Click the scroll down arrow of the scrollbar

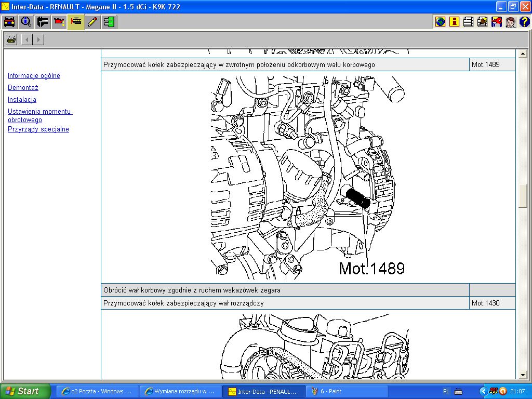[523, 375]
